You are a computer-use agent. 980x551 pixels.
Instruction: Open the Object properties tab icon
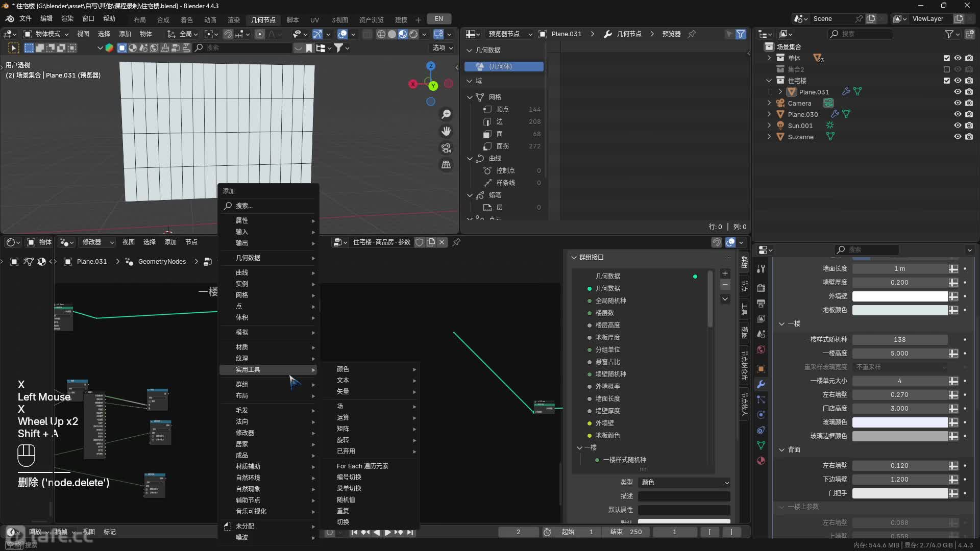(x=761, y=369)
